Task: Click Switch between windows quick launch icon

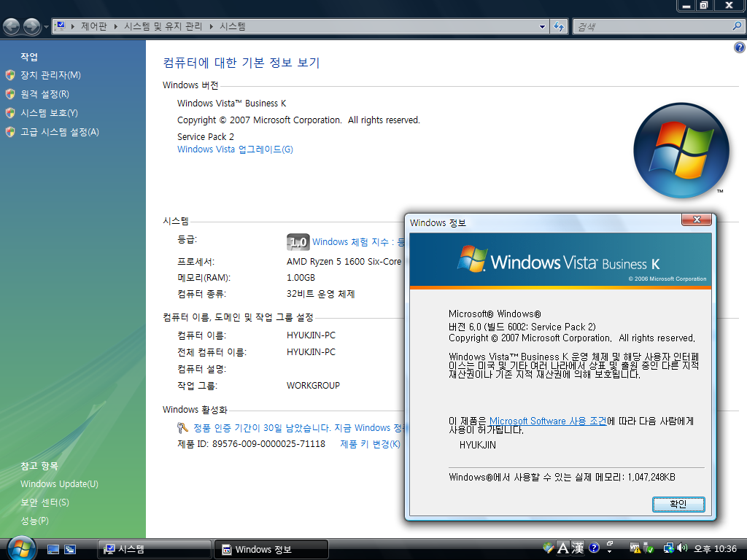Action: [x=70, y=549]
